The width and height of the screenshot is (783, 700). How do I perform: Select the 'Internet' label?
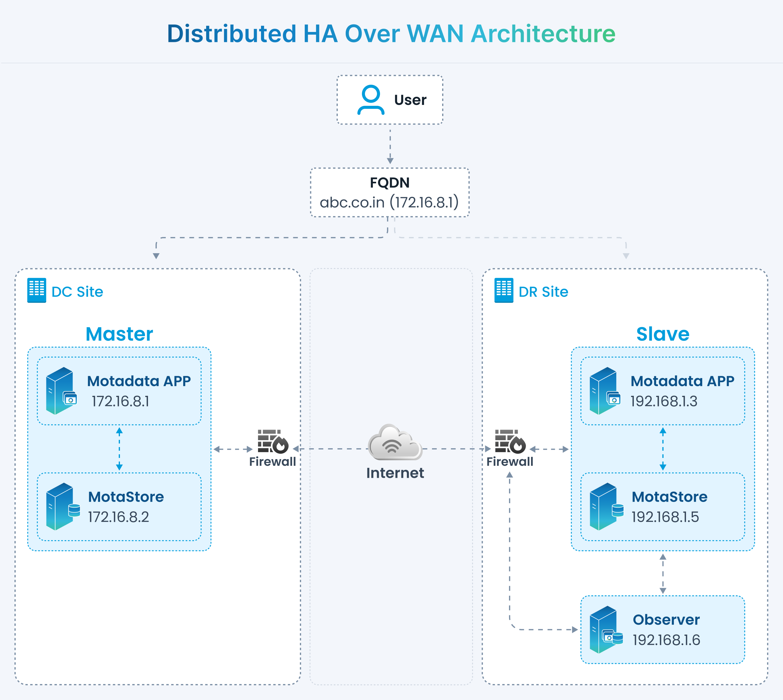pos(395,473)
